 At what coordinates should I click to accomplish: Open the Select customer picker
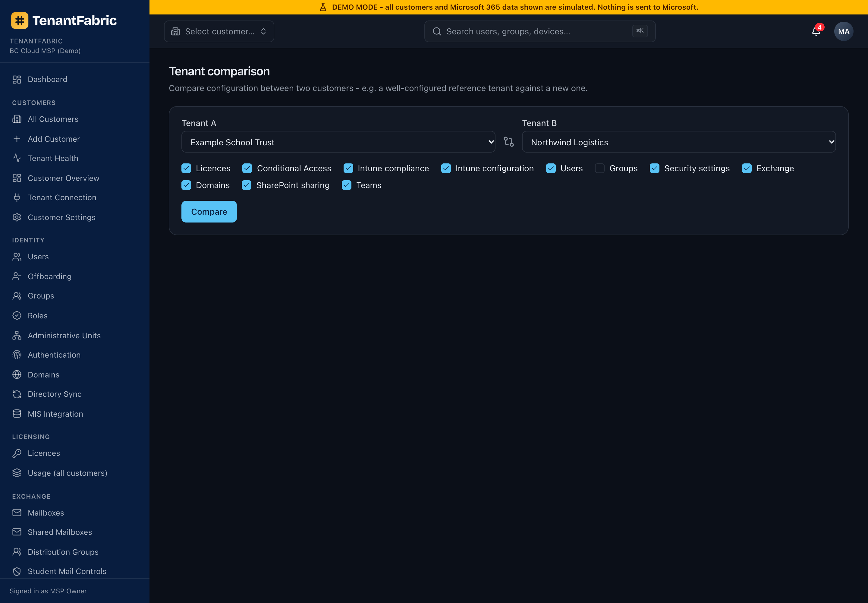coord(219,31)
